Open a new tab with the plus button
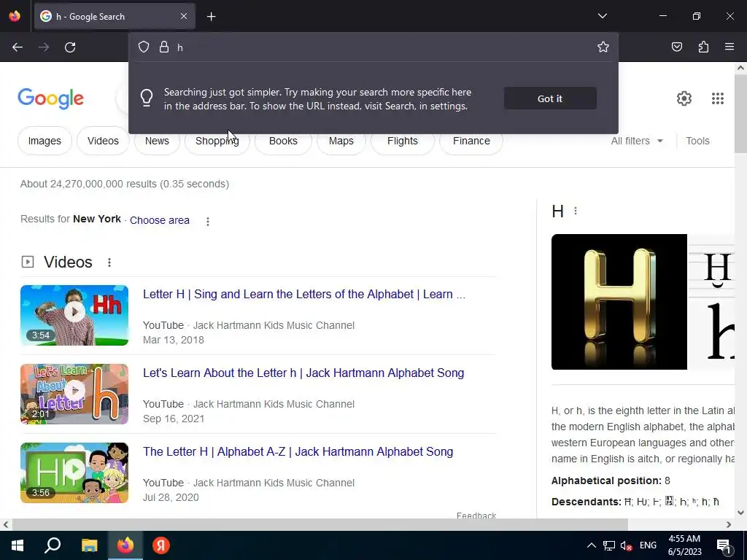 click(211, 17)
